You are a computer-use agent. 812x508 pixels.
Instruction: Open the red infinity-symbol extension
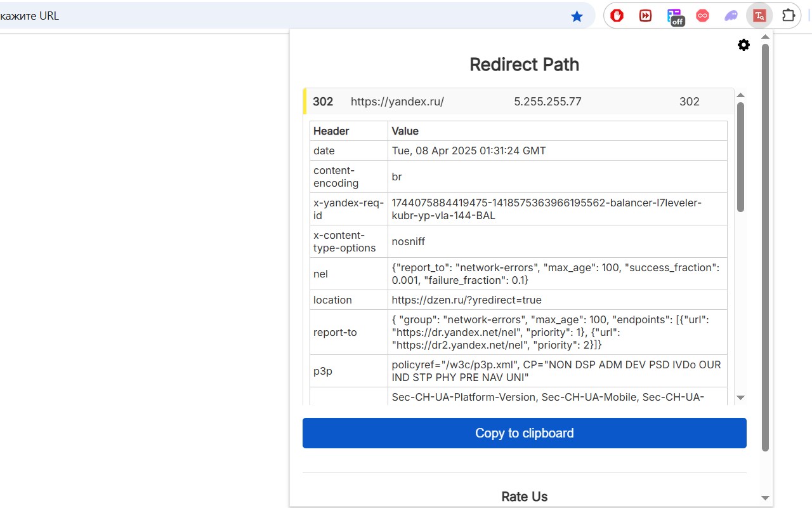pyautogui.click(x=702, y=15)
